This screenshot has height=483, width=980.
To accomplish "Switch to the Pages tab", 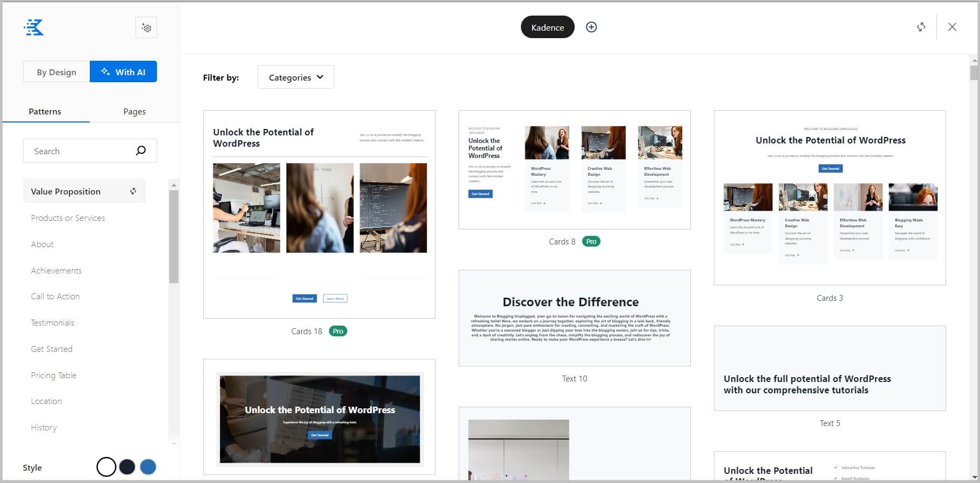I will coord(134,112).
